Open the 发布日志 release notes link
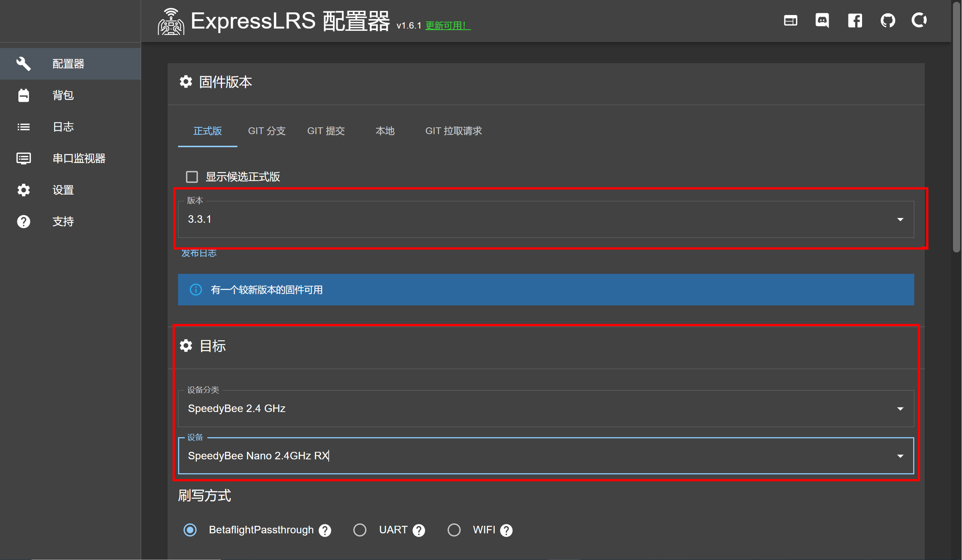The width and height of the screenshot is (962, 560). tap(198, 253)
